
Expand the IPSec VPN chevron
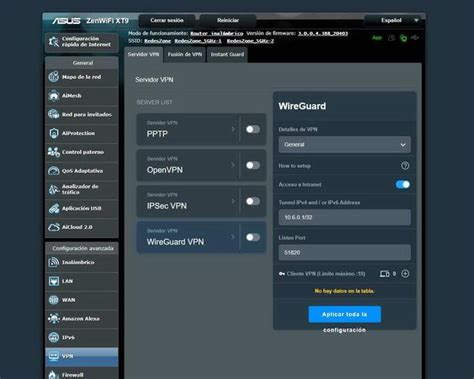click(233, 201)
